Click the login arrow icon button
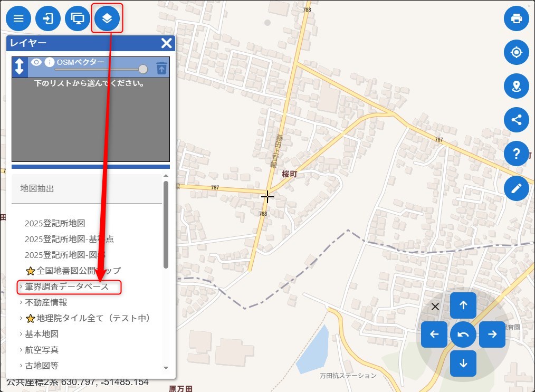This screenshot has height=392, width=535. 48,19
